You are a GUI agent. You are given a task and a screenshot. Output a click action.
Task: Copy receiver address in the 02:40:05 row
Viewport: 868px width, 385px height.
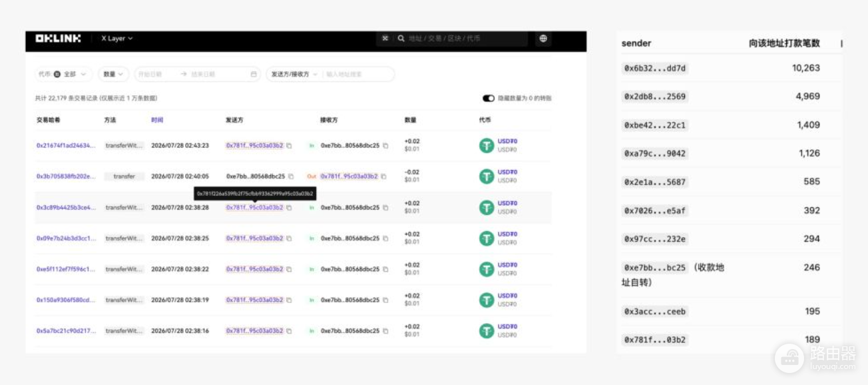383,177
